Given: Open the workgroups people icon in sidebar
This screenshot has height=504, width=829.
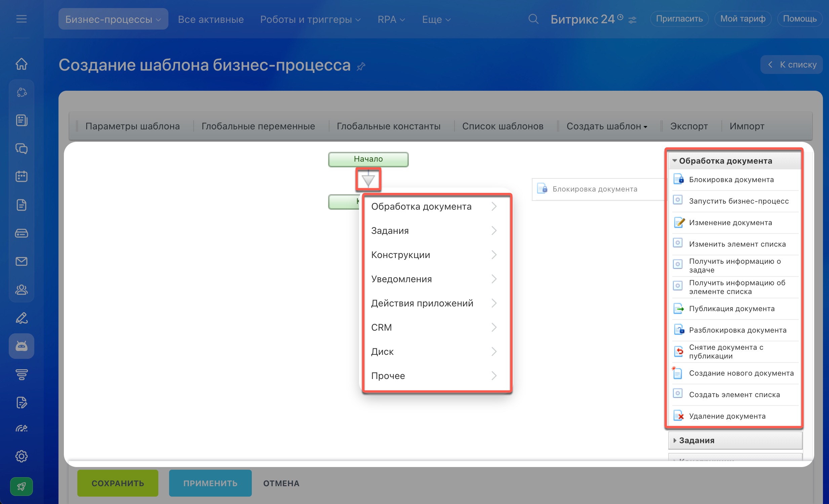Looking at the screenshot, I should [x=21, y=290].
